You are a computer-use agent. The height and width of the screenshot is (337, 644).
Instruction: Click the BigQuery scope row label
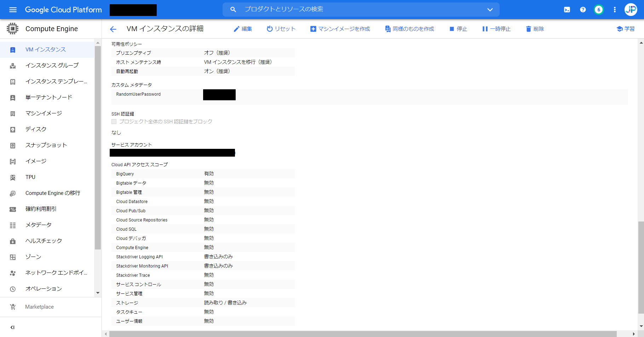click(125, 174)
